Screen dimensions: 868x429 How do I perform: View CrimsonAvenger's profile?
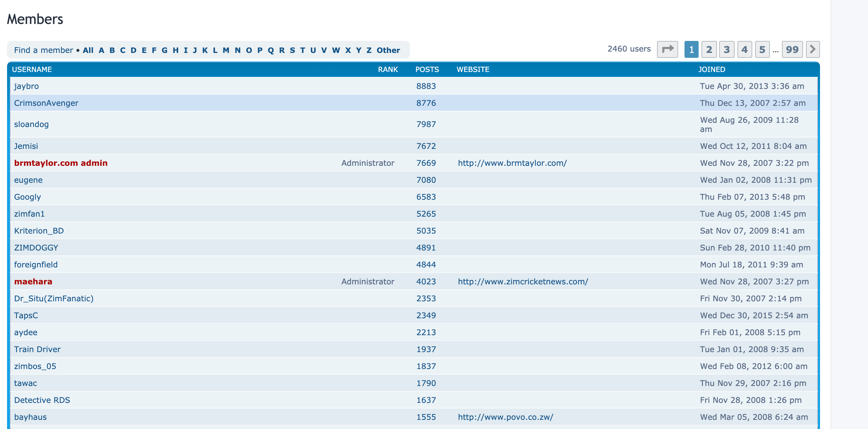(x=46, y=103)
